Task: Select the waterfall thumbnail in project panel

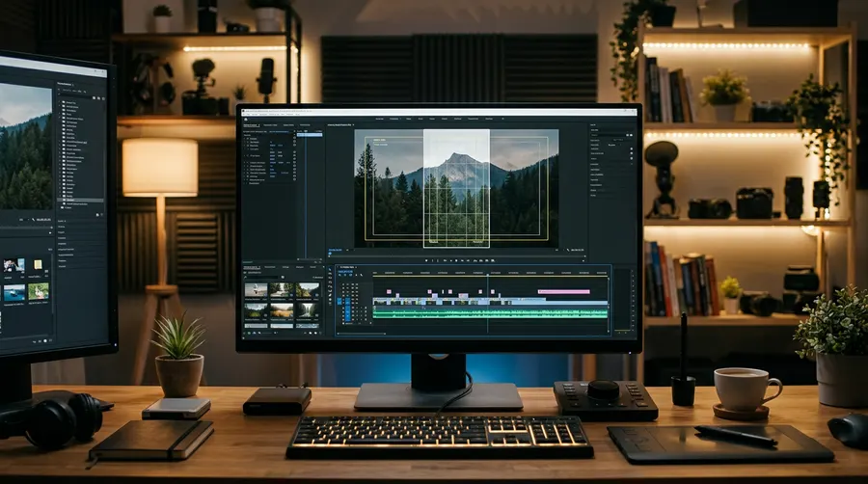Action: [308, 310]
